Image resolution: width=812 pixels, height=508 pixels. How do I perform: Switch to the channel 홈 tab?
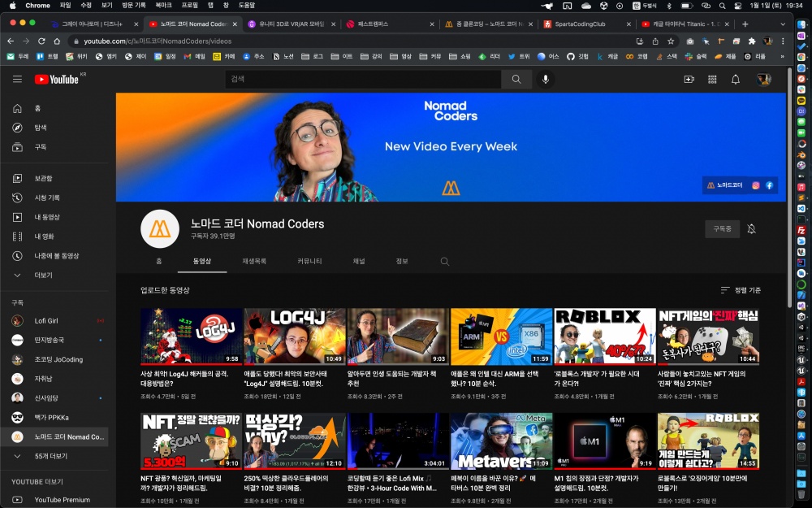click(x=159, y=261)
